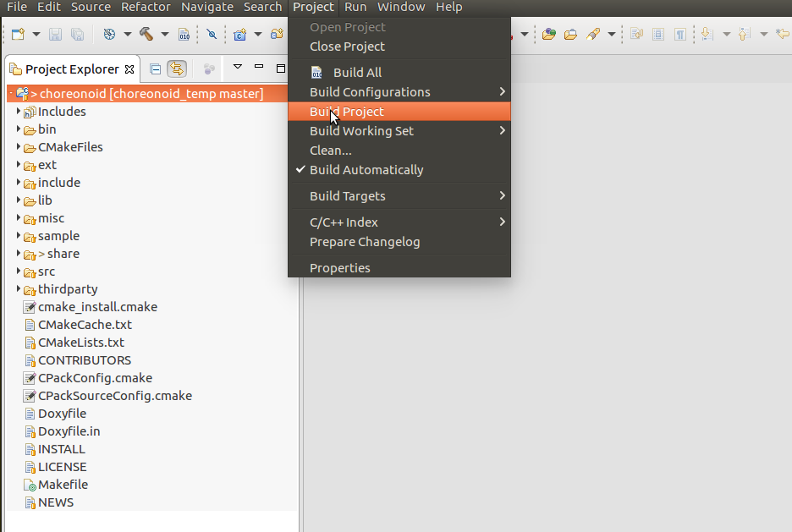The width and height of the screenshot is (792, 532).
Task: Toggle the Skip All Breakpoints toolbar icon
Action: [211, 35]
